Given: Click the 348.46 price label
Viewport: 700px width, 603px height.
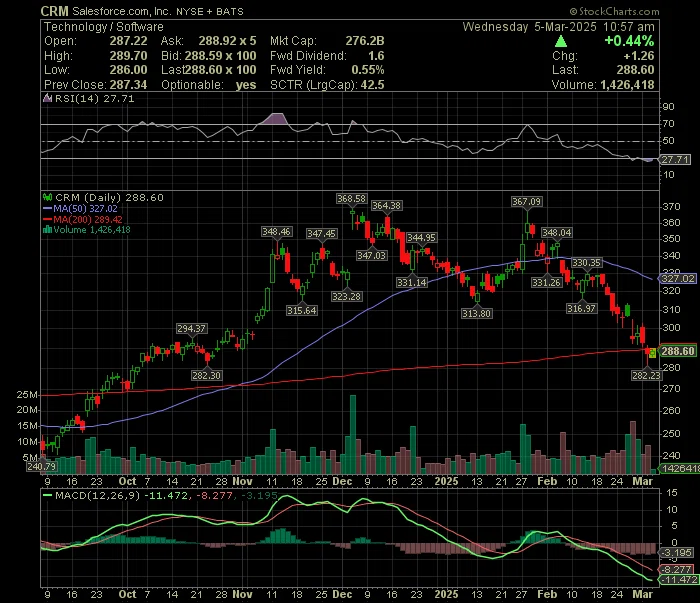Looking at the screenshot, I should click(276, 232).
